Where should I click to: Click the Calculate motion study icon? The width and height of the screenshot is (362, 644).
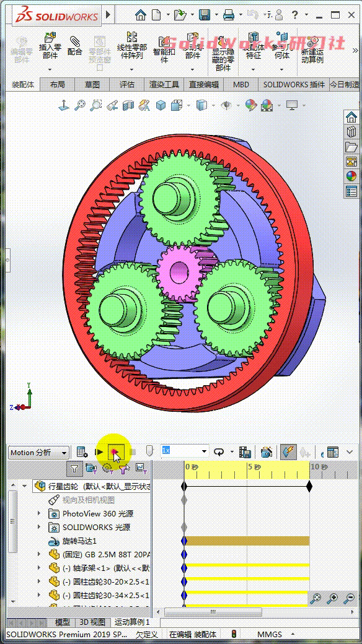coord(82,452)
